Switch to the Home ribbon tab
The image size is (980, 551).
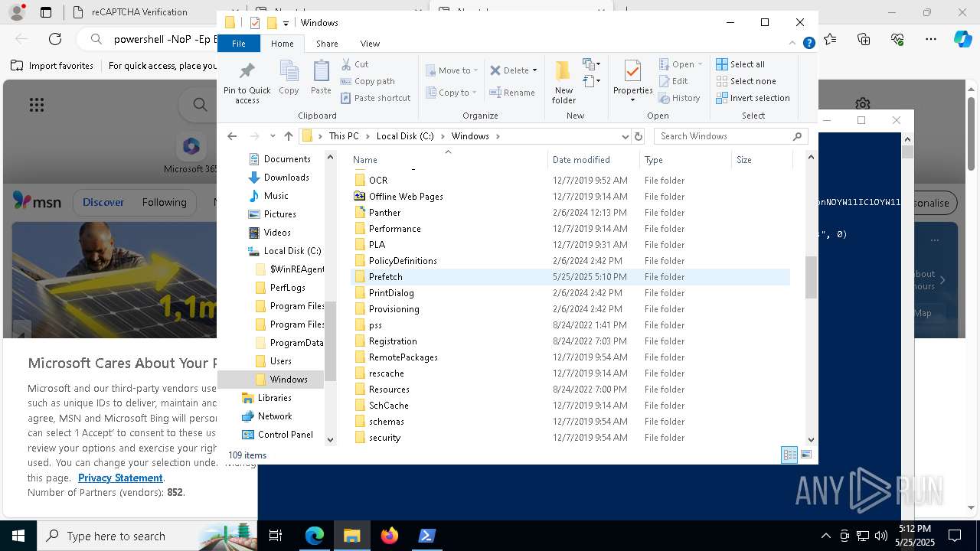point(282,44)
